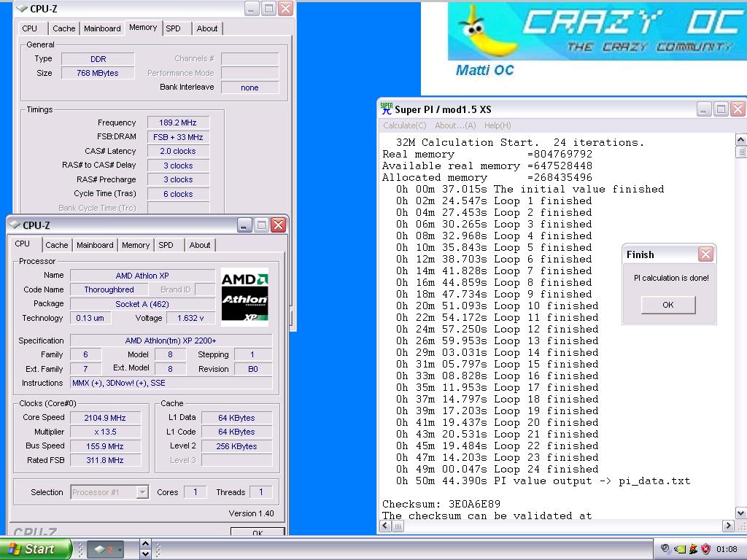This screenshot has width=747, height=560.
Task: Click the Voltage value 1.632 v
Action: click(x=190, y=318)
